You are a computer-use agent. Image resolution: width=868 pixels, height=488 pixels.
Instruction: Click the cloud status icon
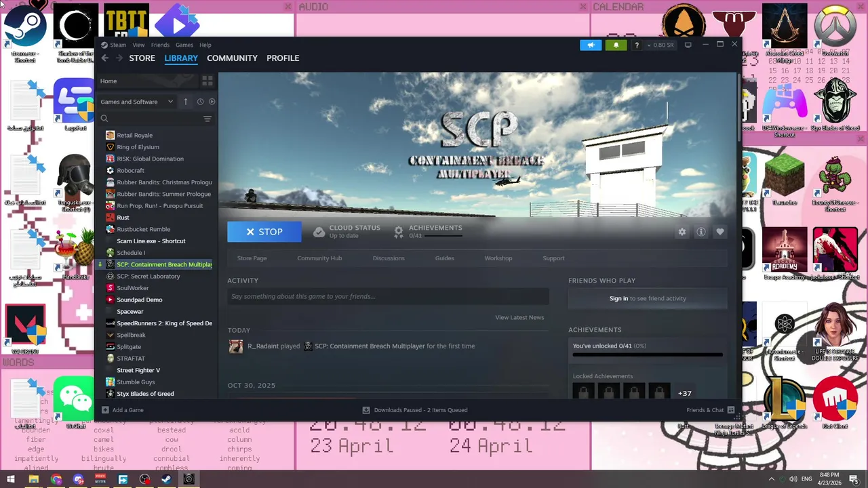[319, 232]
